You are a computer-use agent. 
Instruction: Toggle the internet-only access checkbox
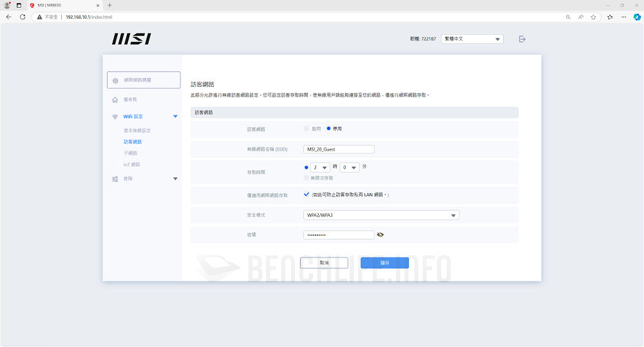coord(307,194)
